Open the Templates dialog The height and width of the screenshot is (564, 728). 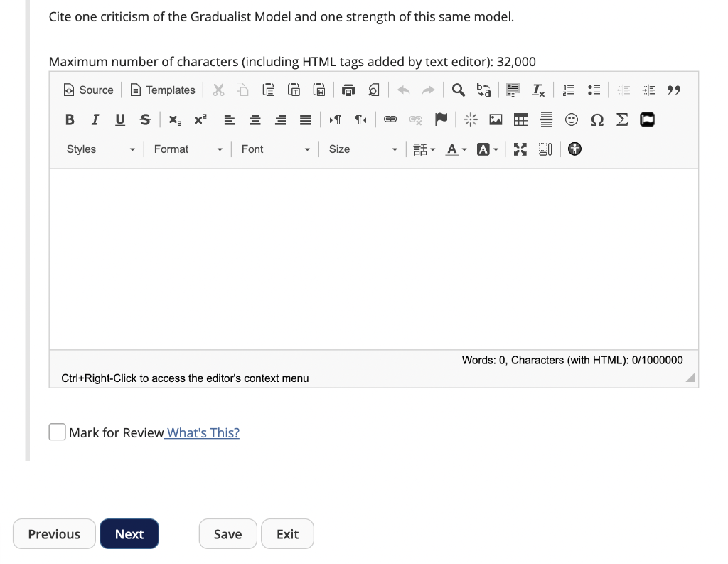click(x=162, y=90)
